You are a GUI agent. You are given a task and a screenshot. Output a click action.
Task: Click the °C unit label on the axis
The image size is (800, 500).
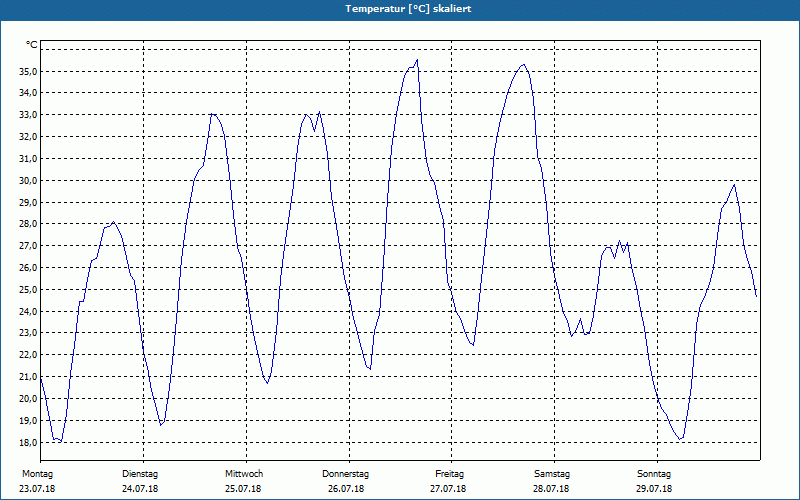pyautogui.click(x=32, y=45)
